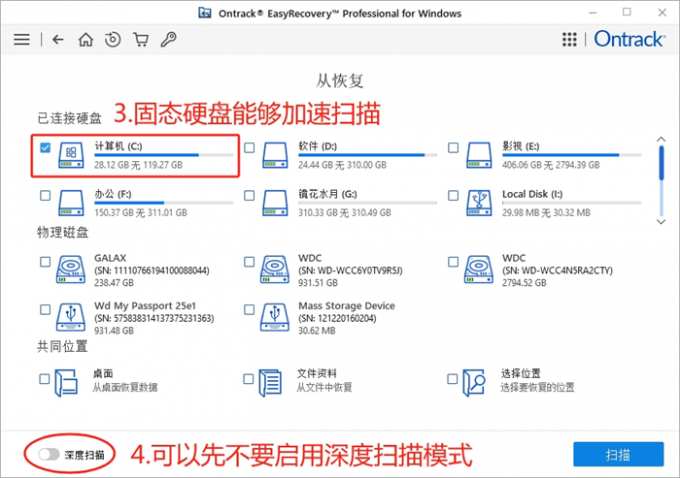
Task: Return to the home screen icon
Action: [x=85, y=40]
